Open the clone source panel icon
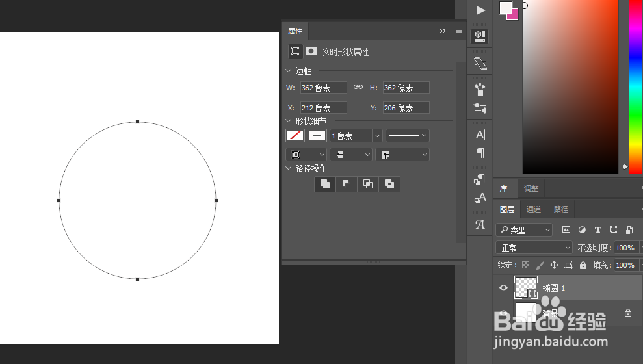643x364 pixels. click(x=480, y=64)
